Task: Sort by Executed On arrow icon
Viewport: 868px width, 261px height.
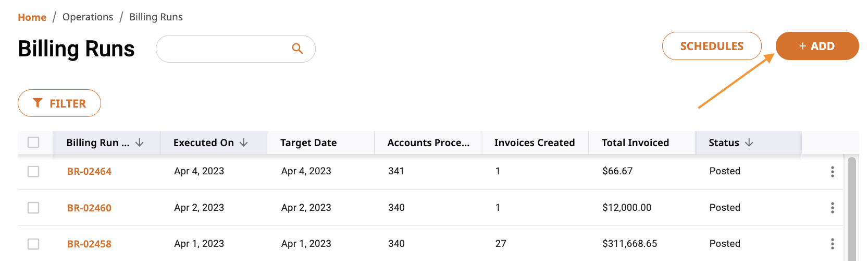Action: pos(243,143)
